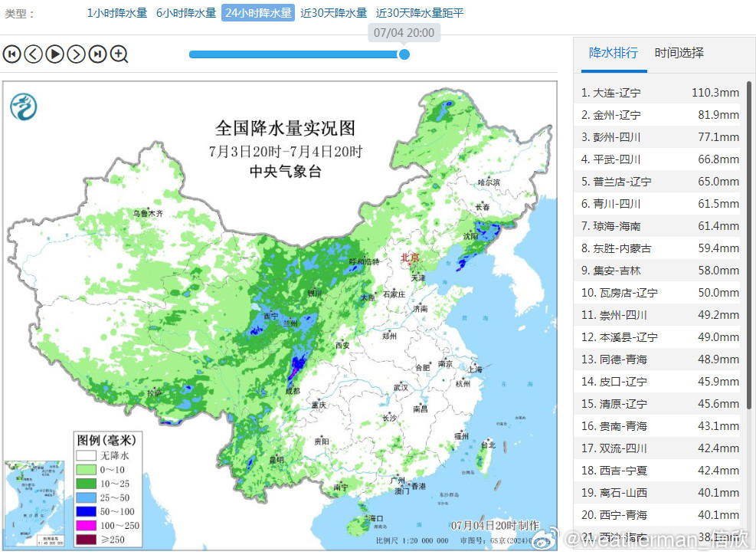Click the 100~250 legend swatch
Viewport: 756px width, 558px height.
pyautogui.click(x=86, y=525)
